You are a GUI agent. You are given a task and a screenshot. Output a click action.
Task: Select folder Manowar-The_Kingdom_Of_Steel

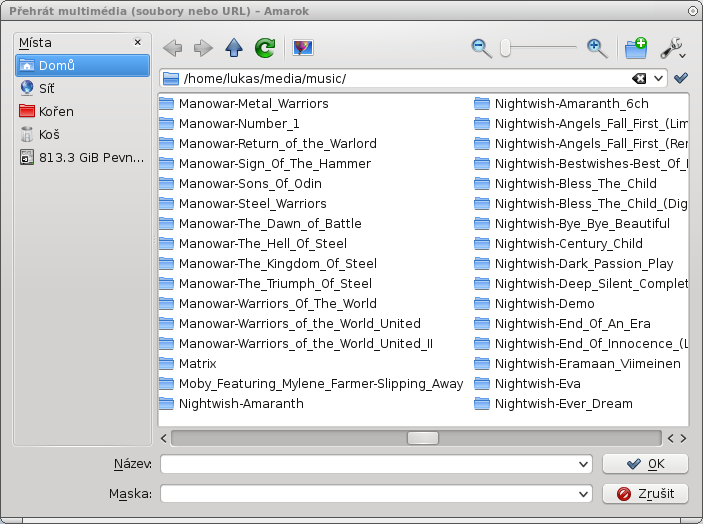pos(268,264)
